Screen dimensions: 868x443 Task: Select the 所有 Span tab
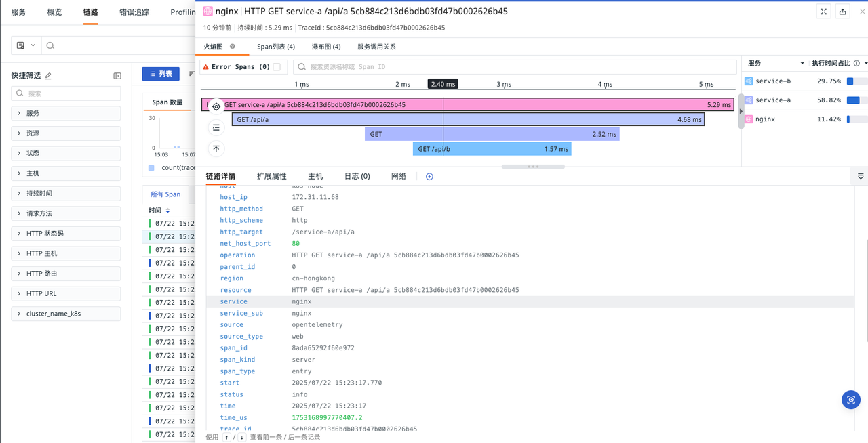click(165, 194)
